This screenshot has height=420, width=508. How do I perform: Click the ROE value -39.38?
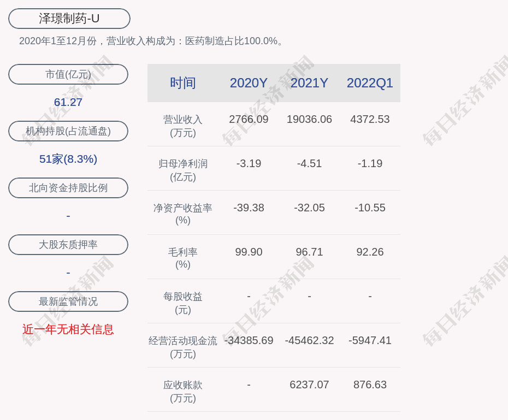[x=249, y=208]
